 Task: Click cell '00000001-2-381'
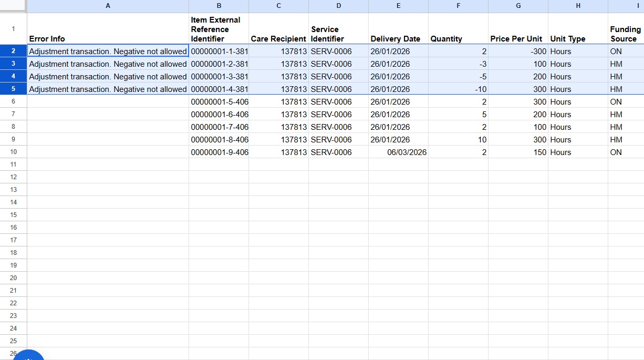pyautogui.click(x=219, y=64)
